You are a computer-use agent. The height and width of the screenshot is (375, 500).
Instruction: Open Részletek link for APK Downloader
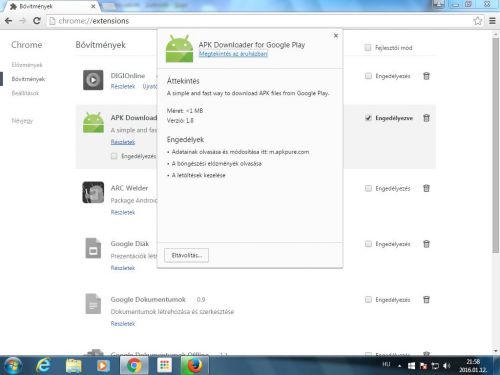(x=123, y=142)
